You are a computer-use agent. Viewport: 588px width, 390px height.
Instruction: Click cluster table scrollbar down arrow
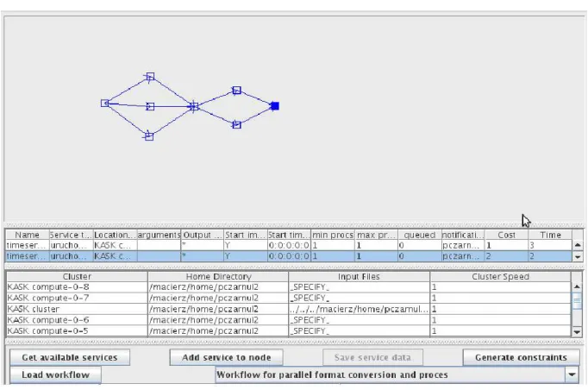tap(578, 332)
